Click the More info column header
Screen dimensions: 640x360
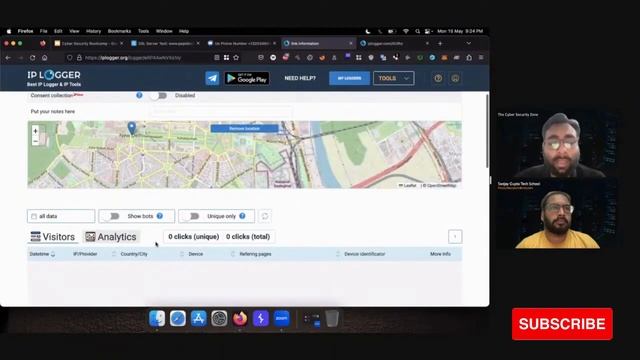[440, 254]
